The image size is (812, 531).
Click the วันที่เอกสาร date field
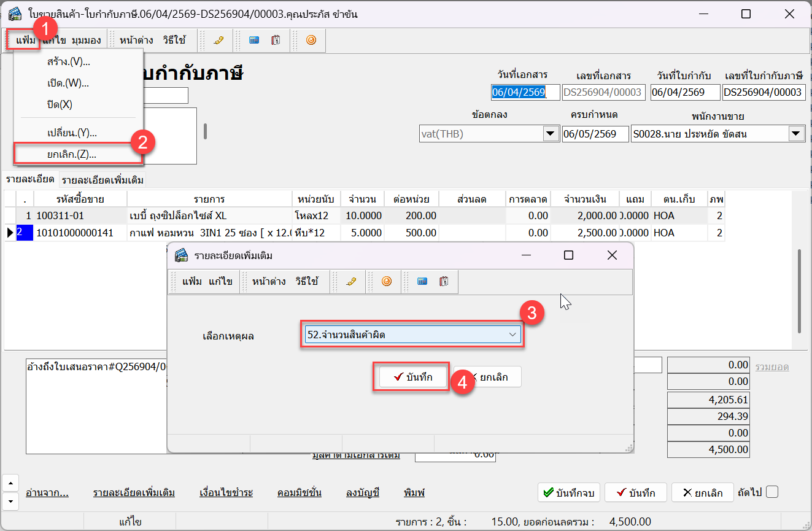click(526, 93)
